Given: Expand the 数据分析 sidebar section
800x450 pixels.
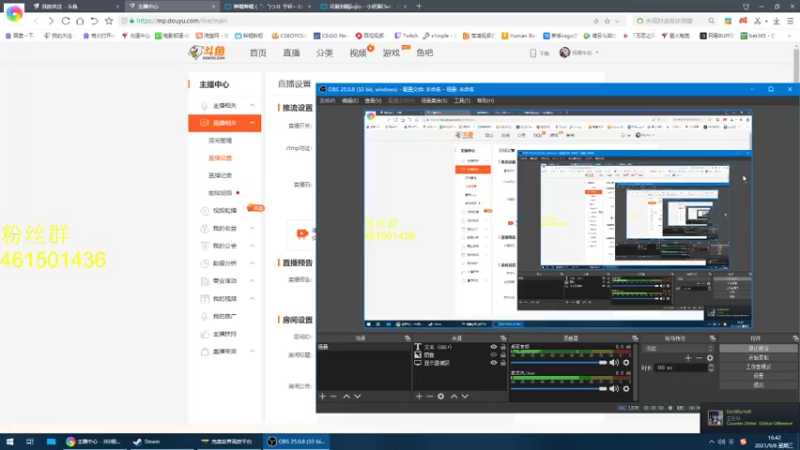Looking at the screenshot, I should click(252, 263).
